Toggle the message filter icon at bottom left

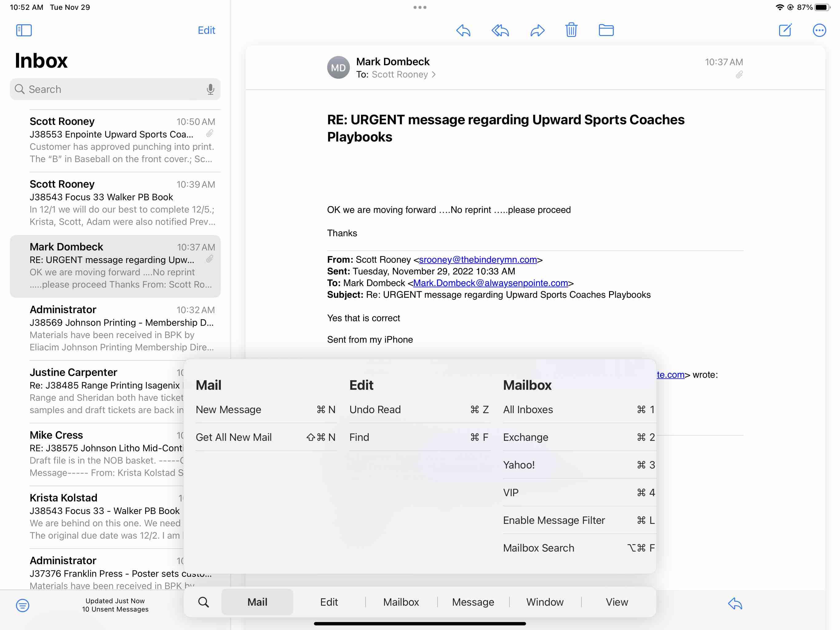point(23,605)
